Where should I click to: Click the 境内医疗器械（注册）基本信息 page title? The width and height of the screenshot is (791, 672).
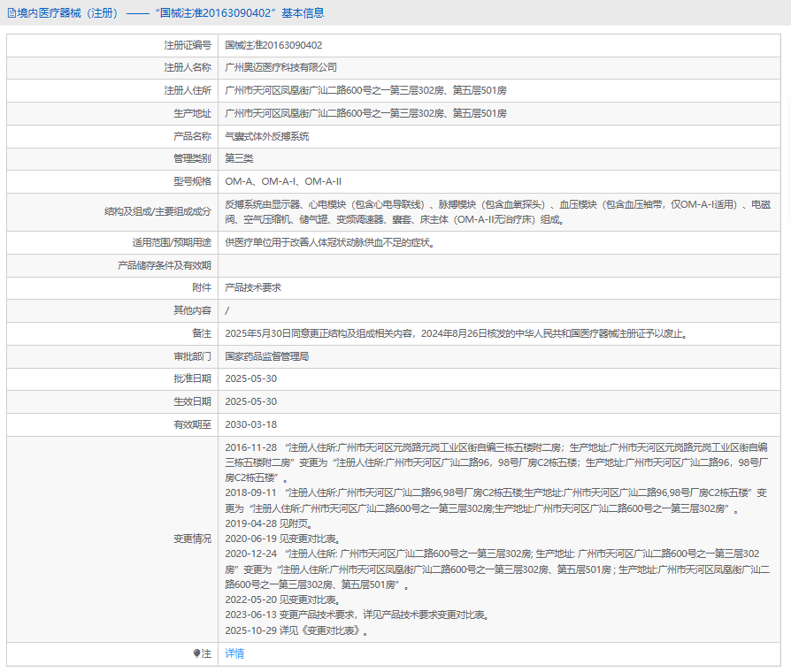[x=171, y=13]
